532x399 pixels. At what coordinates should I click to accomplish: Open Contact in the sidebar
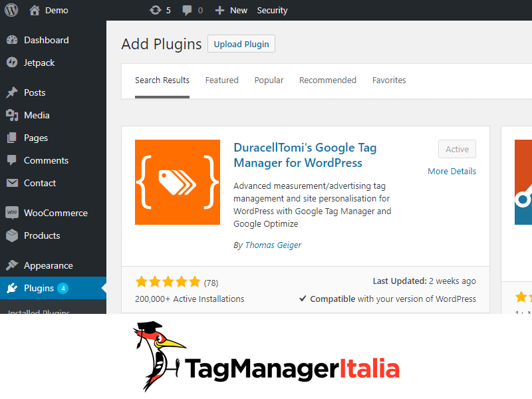[40, 184]
